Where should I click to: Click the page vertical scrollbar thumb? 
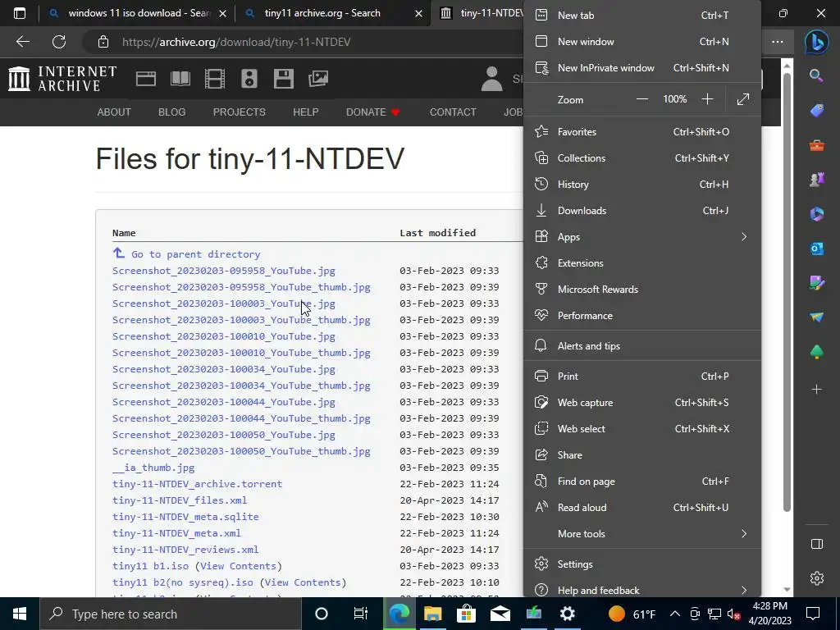(787, 291)
